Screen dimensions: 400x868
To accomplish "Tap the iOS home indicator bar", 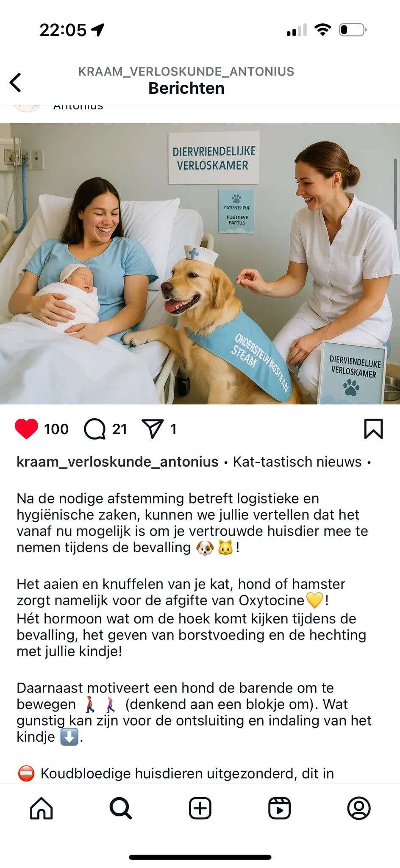I will pos(200,857).
